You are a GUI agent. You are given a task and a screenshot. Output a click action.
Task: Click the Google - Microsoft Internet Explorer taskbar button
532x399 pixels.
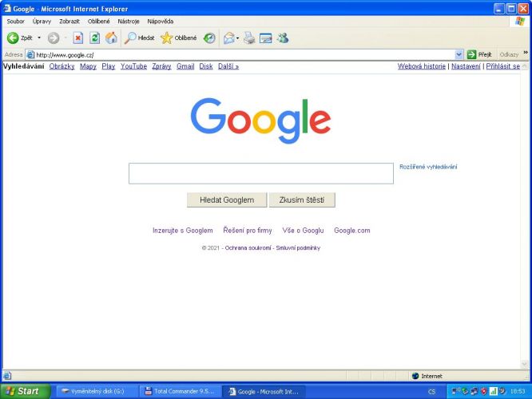point(264,392)
